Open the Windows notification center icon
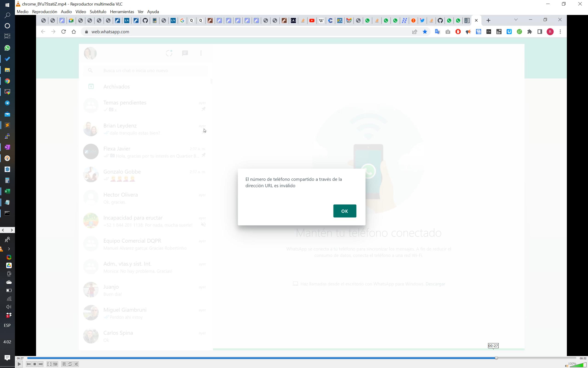 (7, 357)
